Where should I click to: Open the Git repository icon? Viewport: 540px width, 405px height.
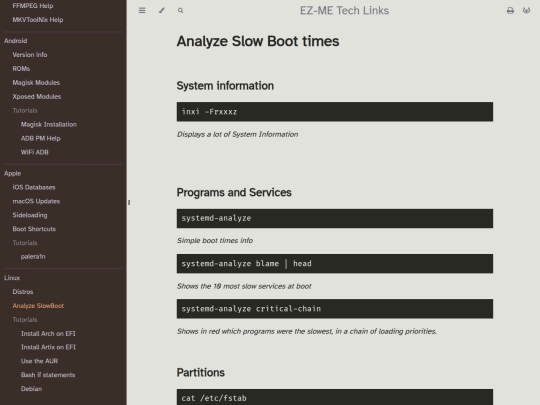526,11
